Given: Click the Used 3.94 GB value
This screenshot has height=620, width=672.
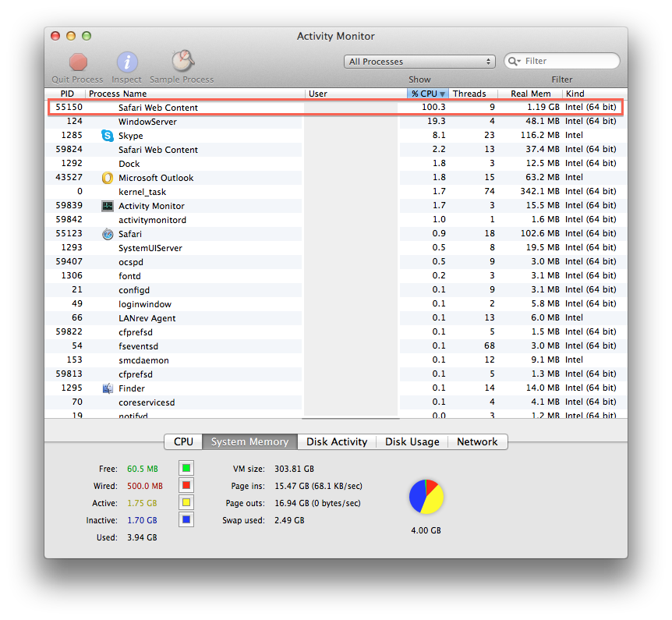Looking at the screenshot, I should [x=142, y=537].
